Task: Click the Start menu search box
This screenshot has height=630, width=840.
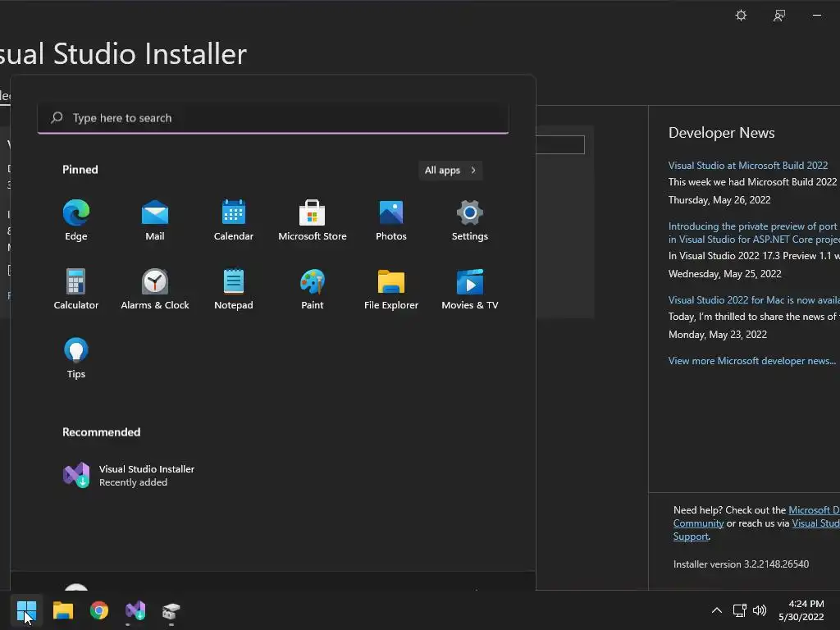Action: point(272,118)
